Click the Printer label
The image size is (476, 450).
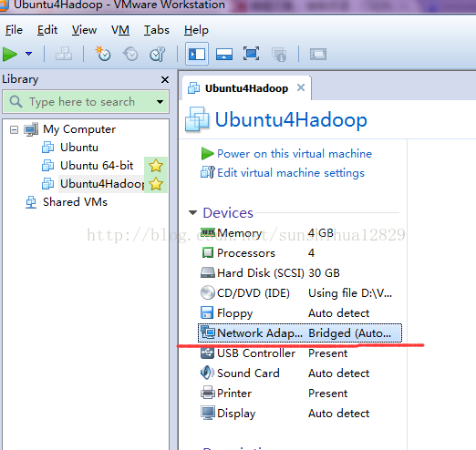[234, 394]
